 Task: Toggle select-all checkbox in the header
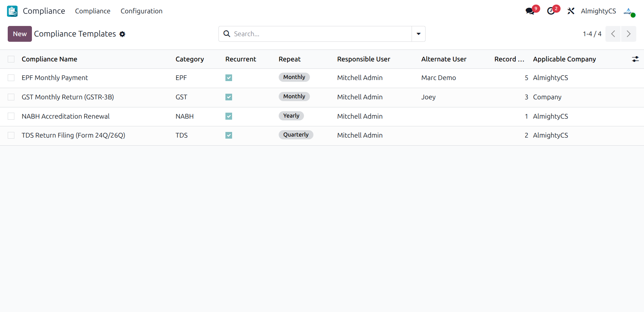click(x=11, y=59)
